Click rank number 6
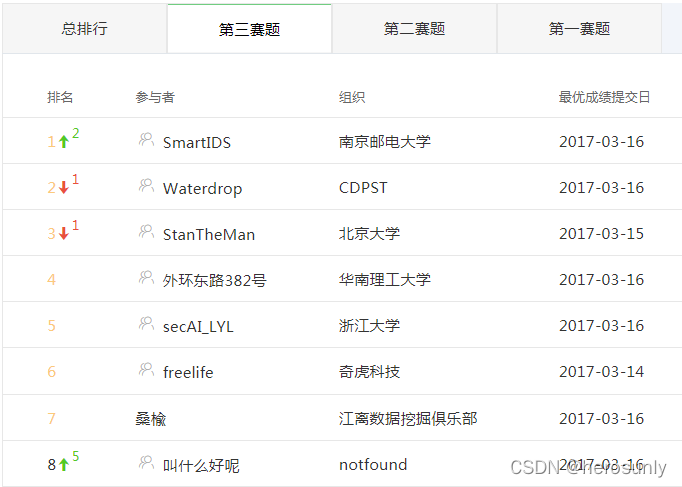 (x=51, y=372)
